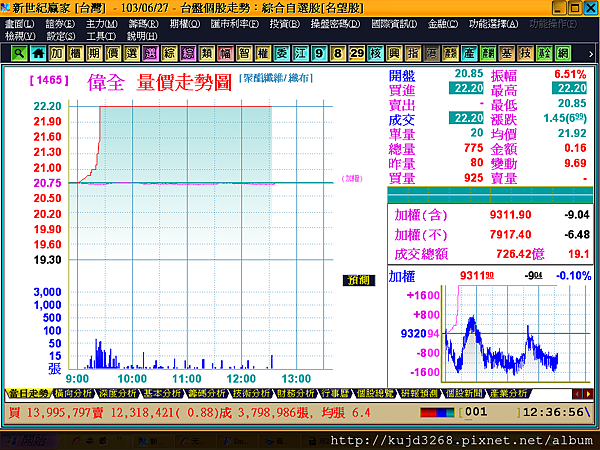Switch to 產業分析 tab

pyautogui.click(x=508, y=393)
